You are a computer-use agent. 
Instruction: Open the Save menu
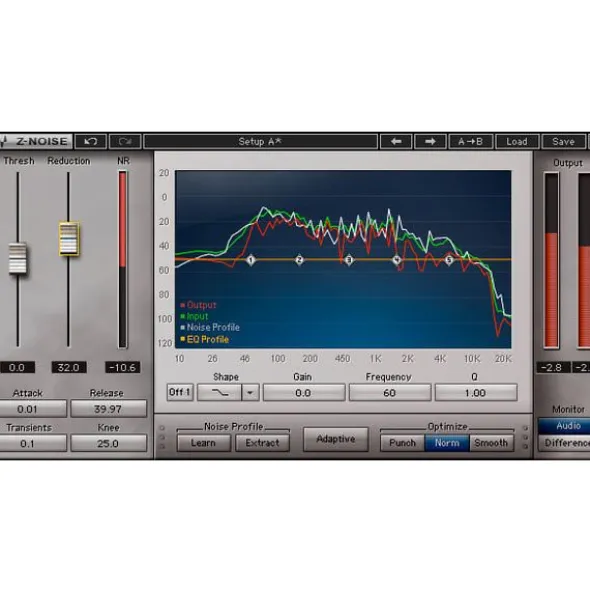point(563,141)
